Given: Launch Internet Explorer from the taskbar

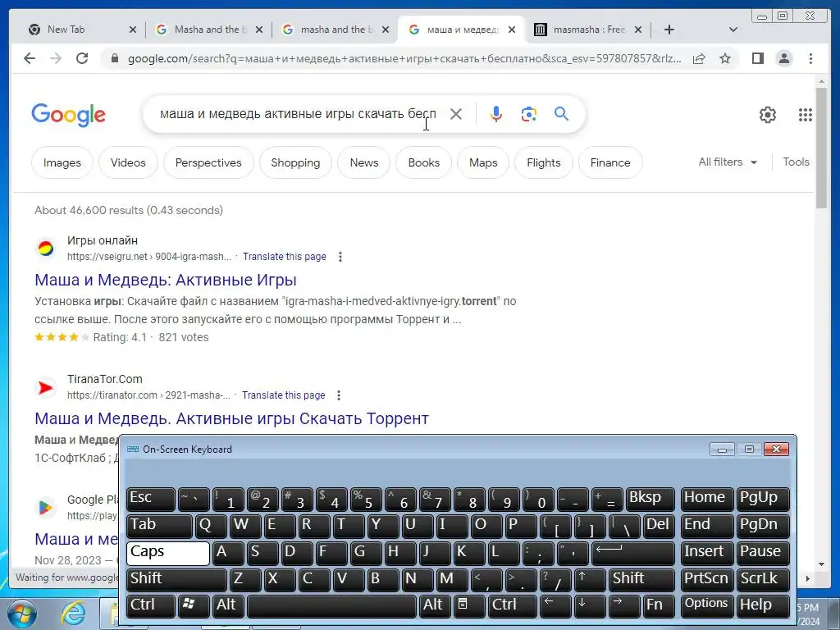Looking at the screenshot, I should 73,614.
